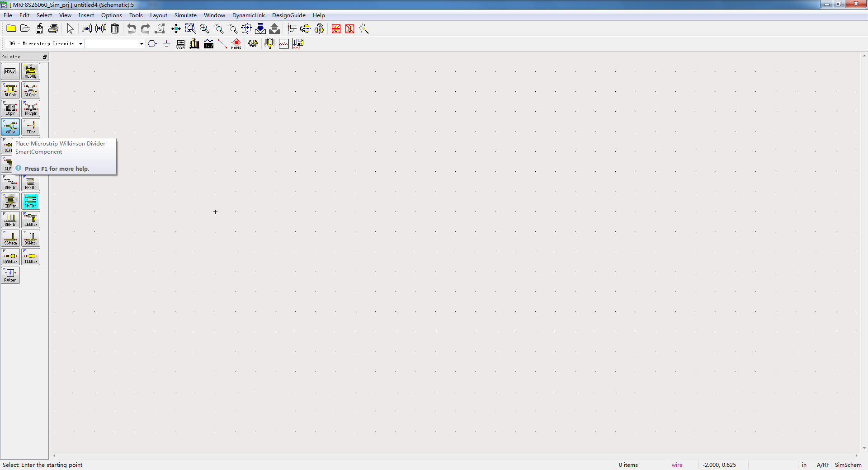Insert a Port using hexagon icon
868x470 pixels.
pos(153,44)
